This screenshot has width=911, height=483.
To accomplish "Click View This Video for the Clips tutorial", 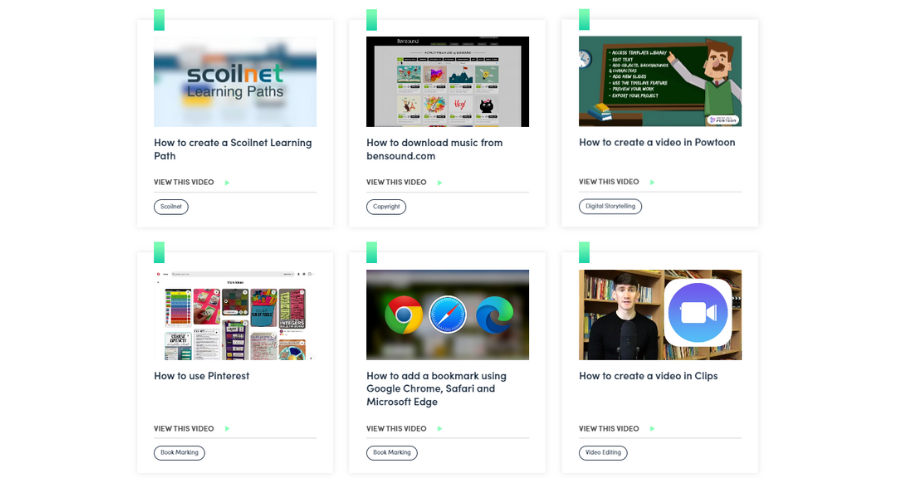I will 608,429.
